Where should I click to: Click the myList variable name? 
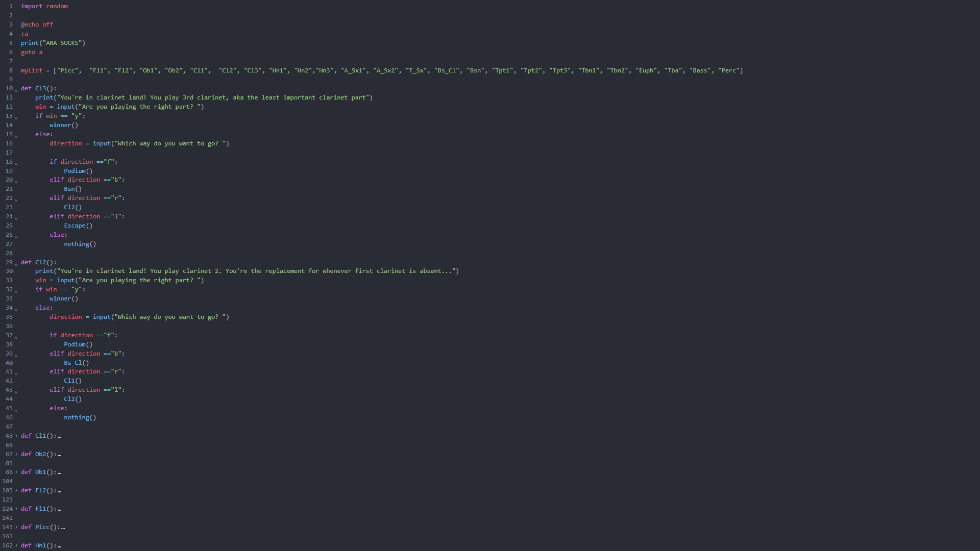pos(32,70)
